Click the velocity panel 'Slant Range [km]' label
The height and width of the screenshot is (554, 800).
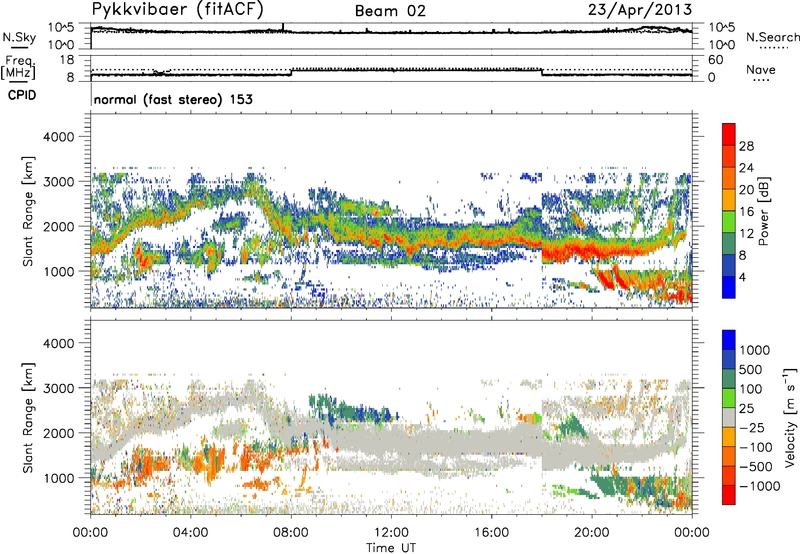point(28,417)
